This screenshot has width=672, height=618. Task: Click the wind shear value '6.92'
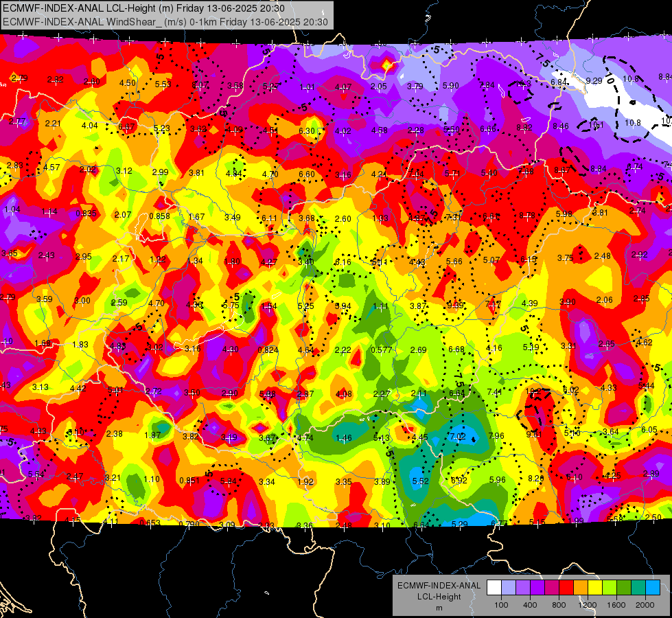pyautogui.click(x=459, y=481)
